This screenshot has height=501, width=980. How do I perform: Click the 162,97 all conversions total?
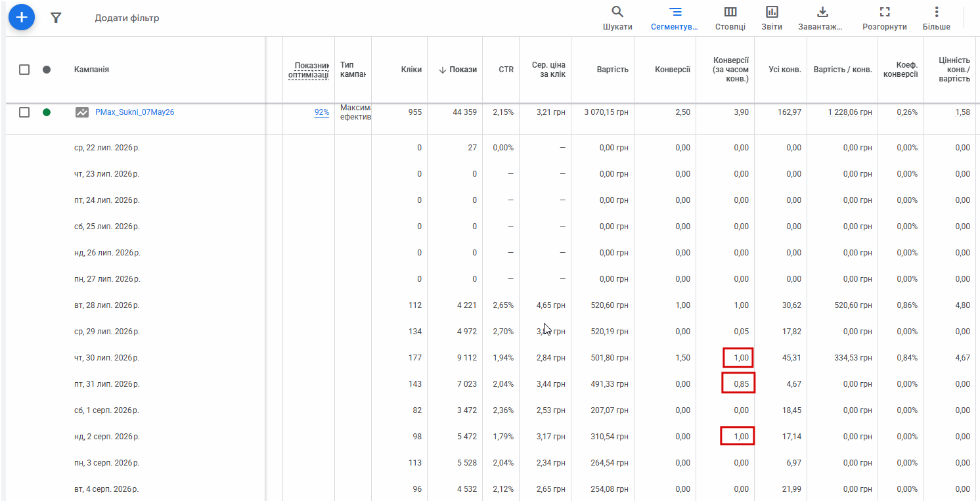[x=790, y=112]
